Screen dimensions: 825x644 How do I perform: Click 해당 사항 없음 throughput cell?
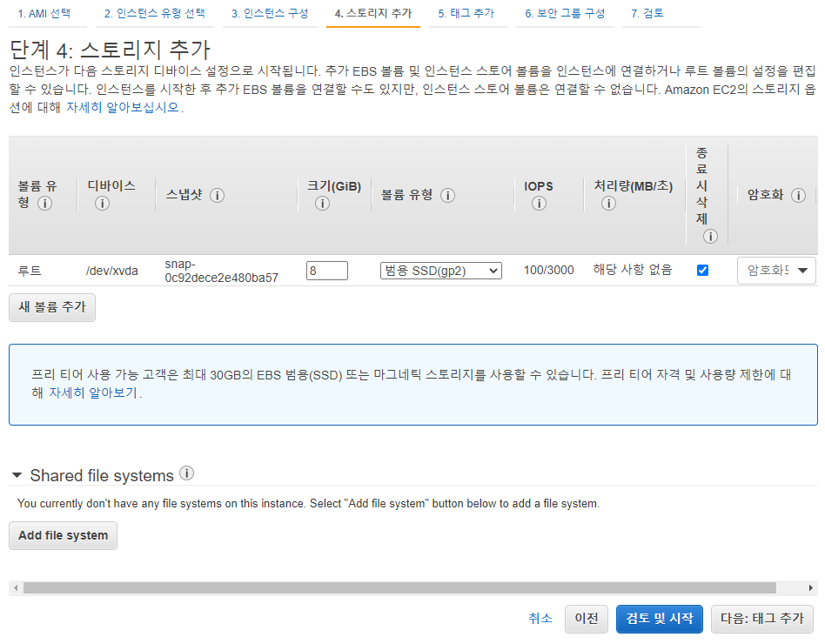(633, 270)
